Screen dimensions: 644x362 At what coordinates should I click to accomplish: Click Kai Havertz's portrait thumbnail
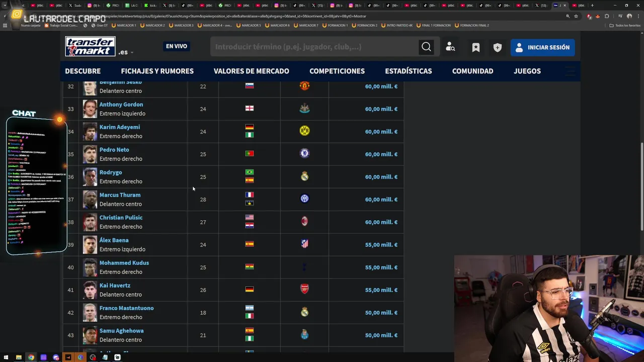pos(90,290)
